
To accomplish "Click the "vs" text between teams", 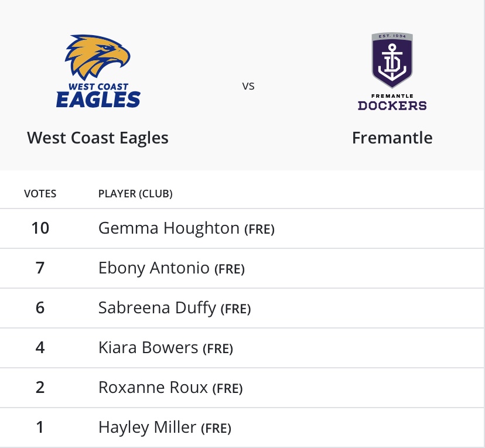I will tap(248, 86).
